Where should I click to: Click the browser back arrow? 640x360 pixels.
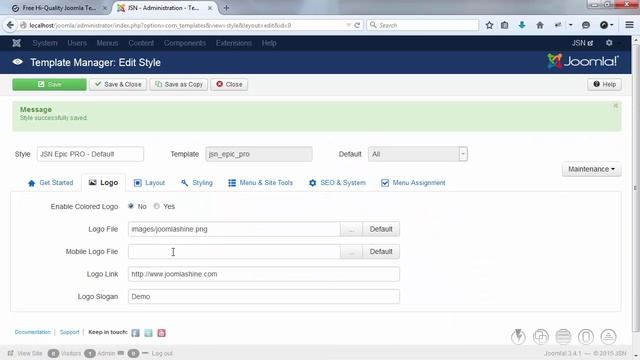pos(10,25)
